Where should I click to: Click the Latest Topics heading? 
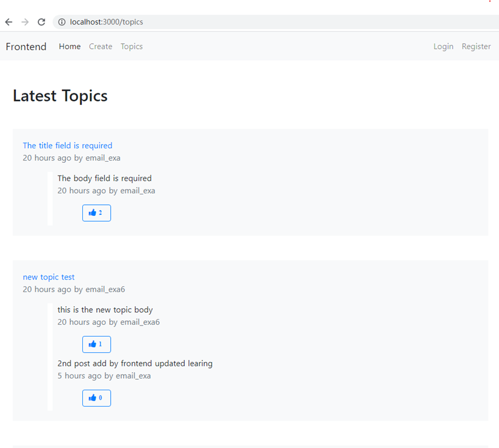point(60,96)
